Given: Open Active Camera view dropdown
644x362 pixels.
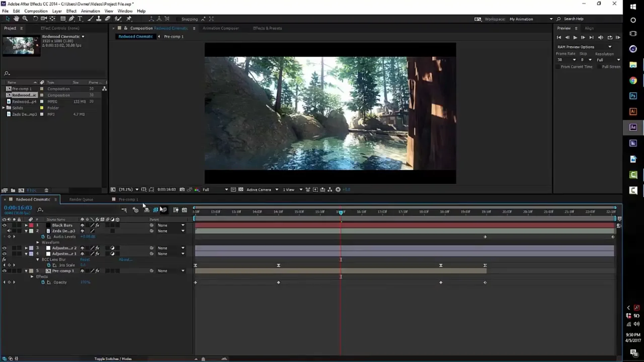Looking at the screenshot, I should 262,190.
